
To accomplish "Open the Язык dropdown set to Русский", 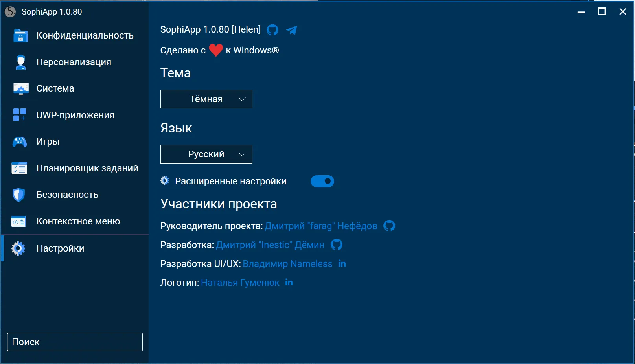I will tap(206, 154).
